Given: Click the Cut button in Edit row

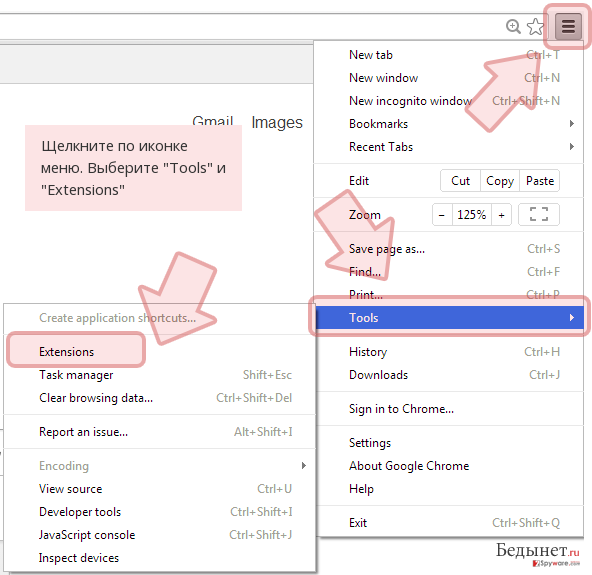Looking at the screenshot, I should (460, 181).
